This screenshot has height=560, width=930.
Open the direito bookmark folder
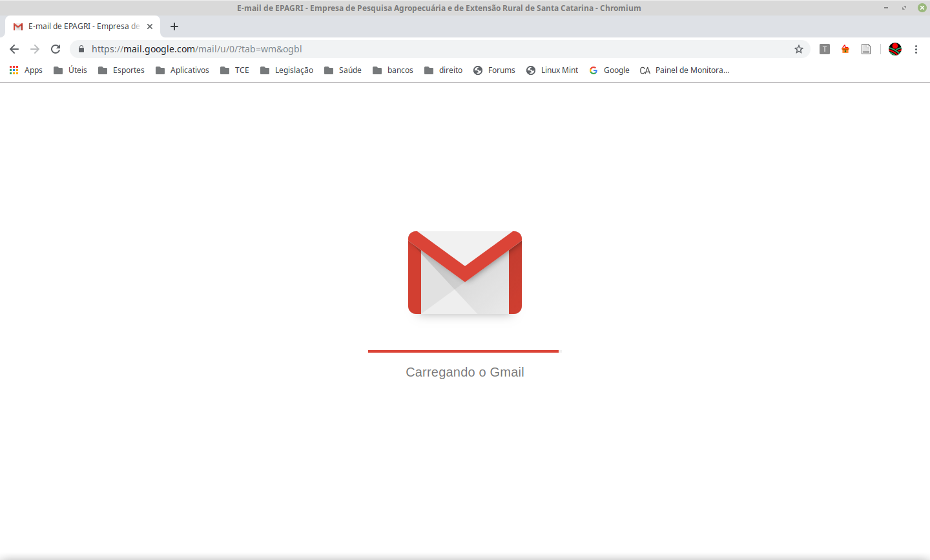(444, 70)
